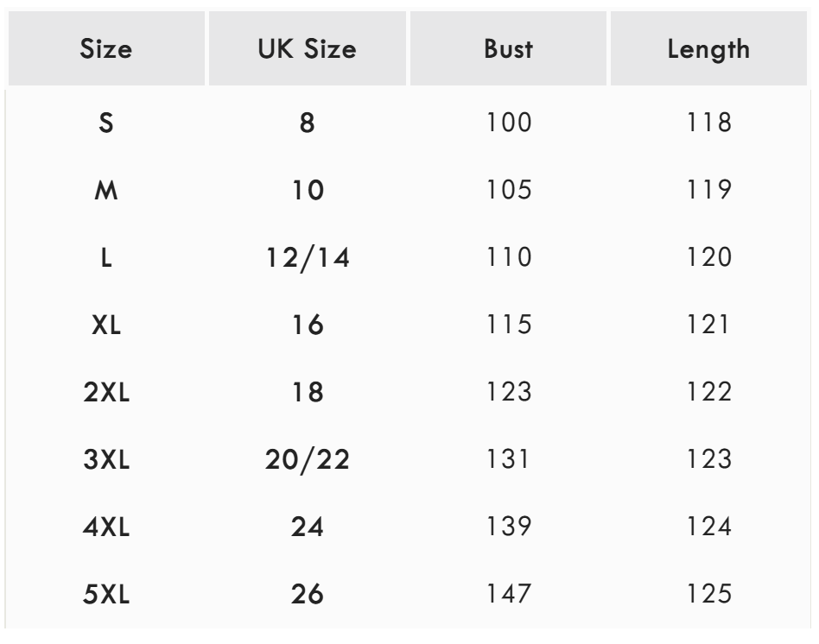Click UK size 26 cell
Viewport: 819px width, 644px height.
[x=308, y=595]
